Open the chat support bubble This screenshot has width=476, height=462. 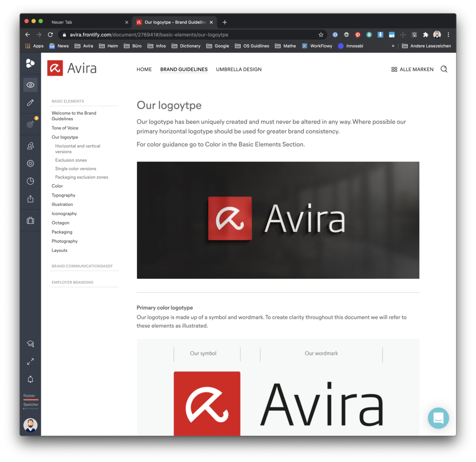click(438, 418)
